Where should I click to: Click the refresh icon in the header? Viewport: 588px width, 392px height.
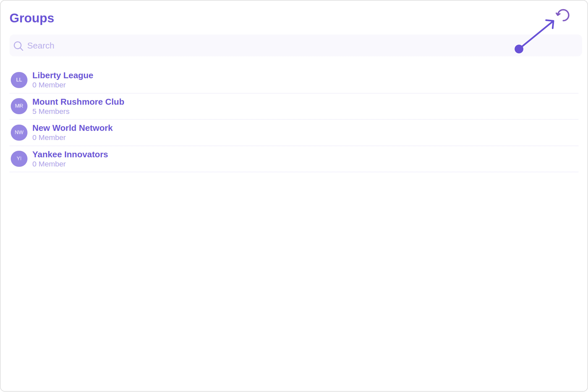(563, 15)
